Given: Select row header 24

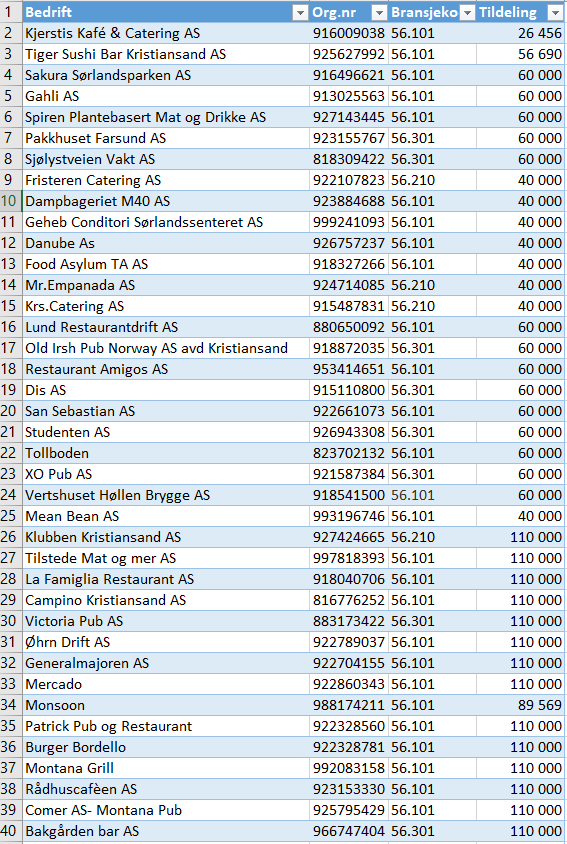Looking at the screenshot, I should [x=11, y=495].
